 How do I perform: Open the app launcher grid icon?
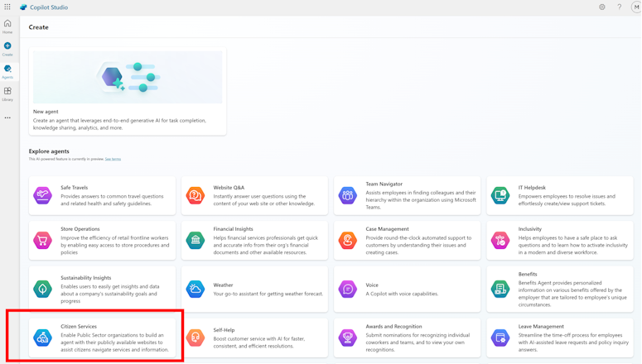click(7, 7)
